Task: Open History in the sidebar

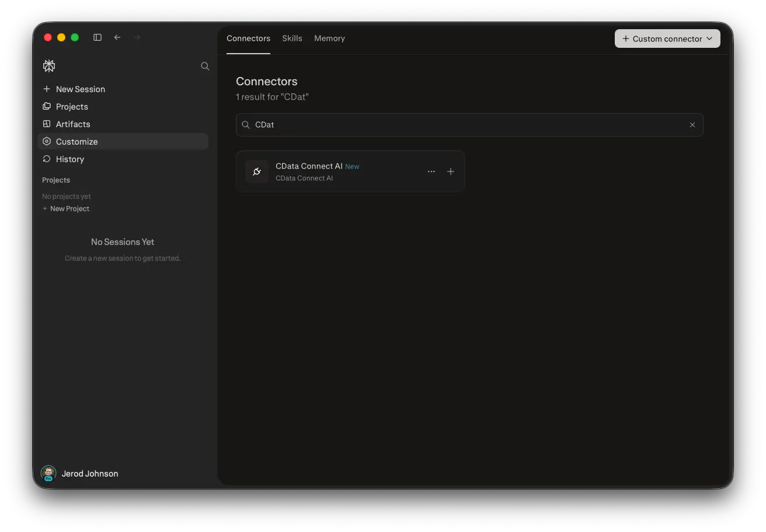Action: tap(123, 159)
